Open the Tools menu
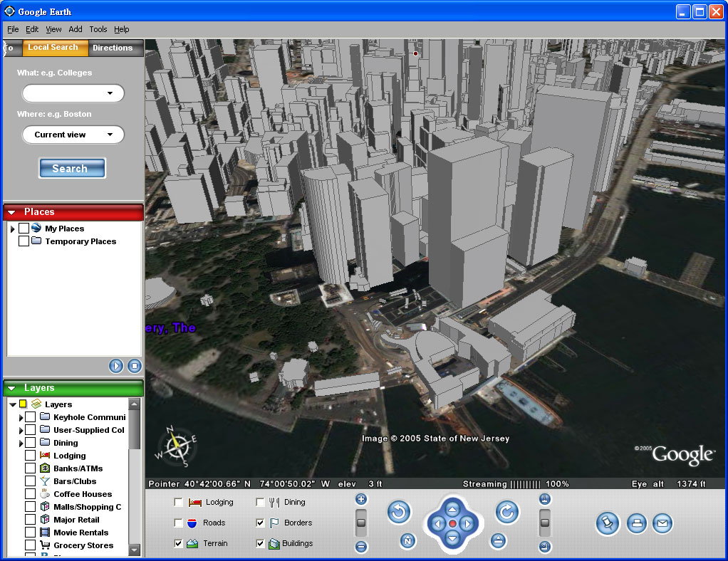728x561 pixels. [x=98, y=29]
